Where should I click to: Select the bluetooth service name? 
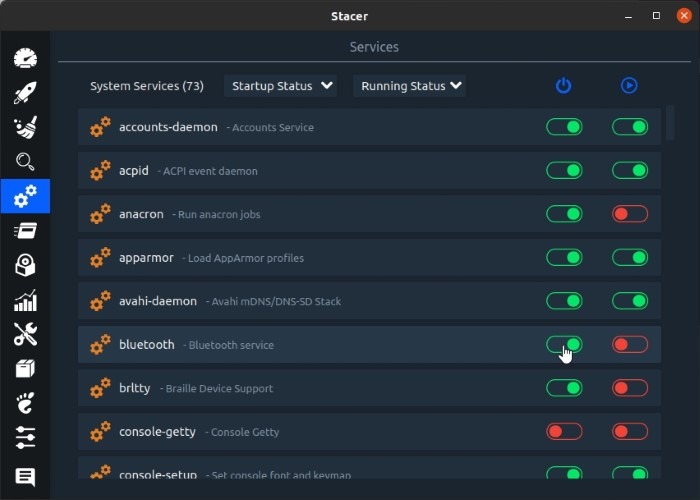(x=146, y=345)
